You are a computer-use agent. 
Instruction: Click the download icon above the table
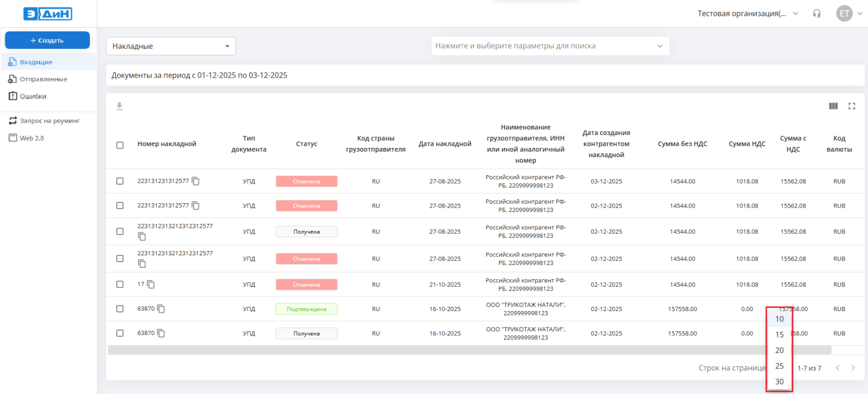tap(119, 106)
